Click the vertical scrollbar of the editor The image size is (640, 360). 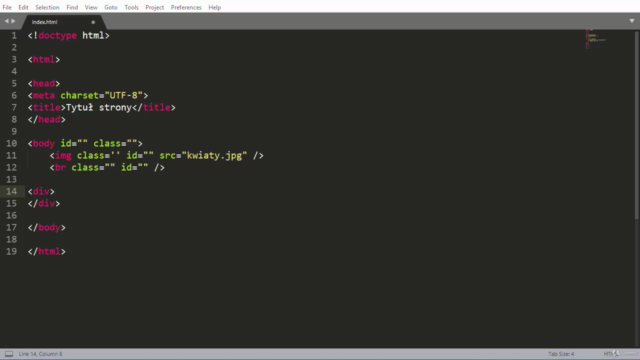(637, 124)
